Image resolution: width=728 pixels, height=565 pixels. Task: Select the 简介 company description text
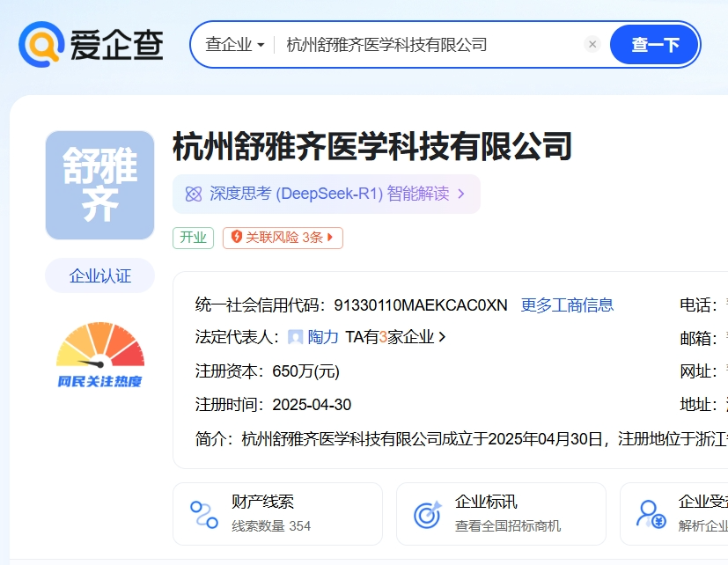click(x=461, y=438)
